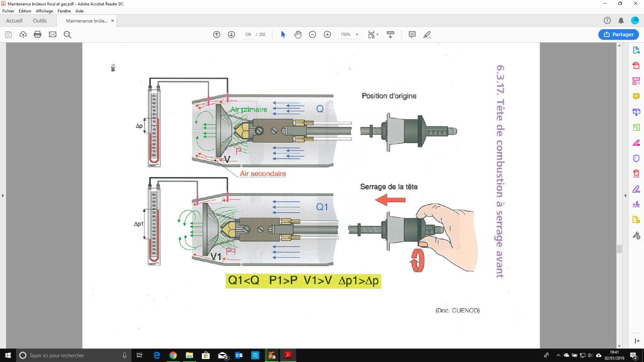Print the document with the printer icon
Viewport: 644px width, 362px height.
click(37, 34)
